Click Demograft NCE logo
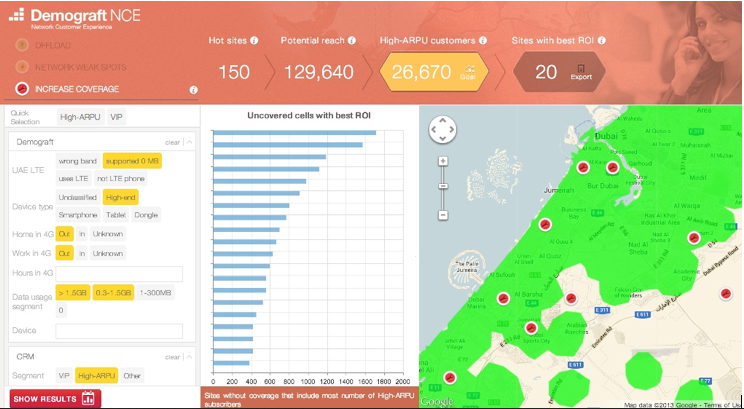 [75, 18]
